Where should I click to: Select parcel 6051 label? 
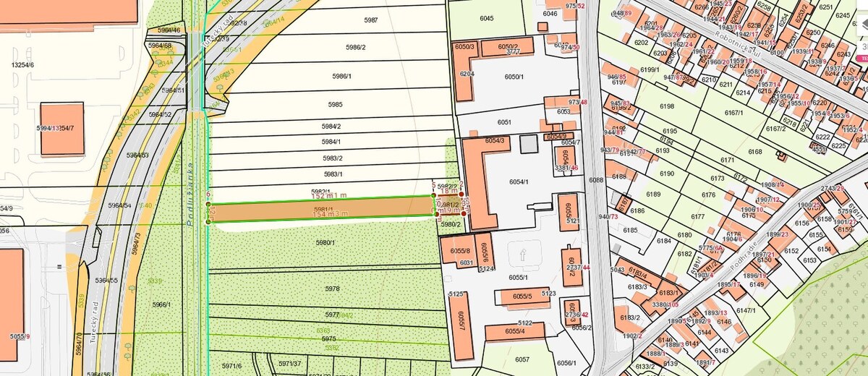(504, 123)
